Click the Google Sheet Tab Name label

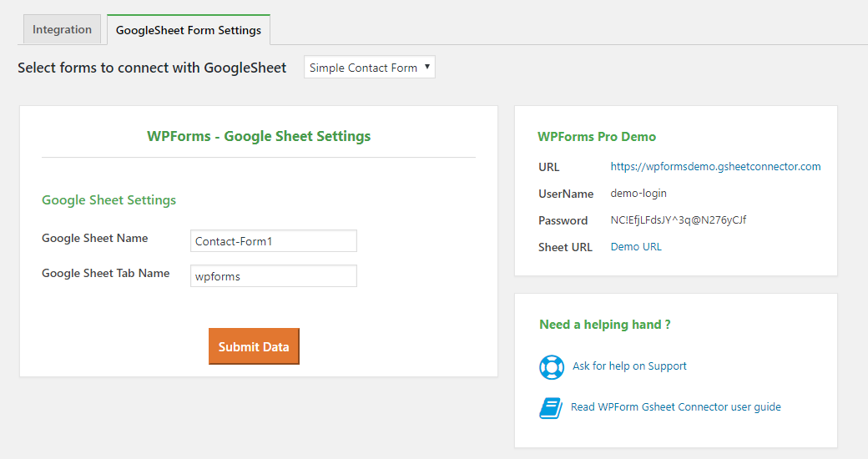point(105,274)
